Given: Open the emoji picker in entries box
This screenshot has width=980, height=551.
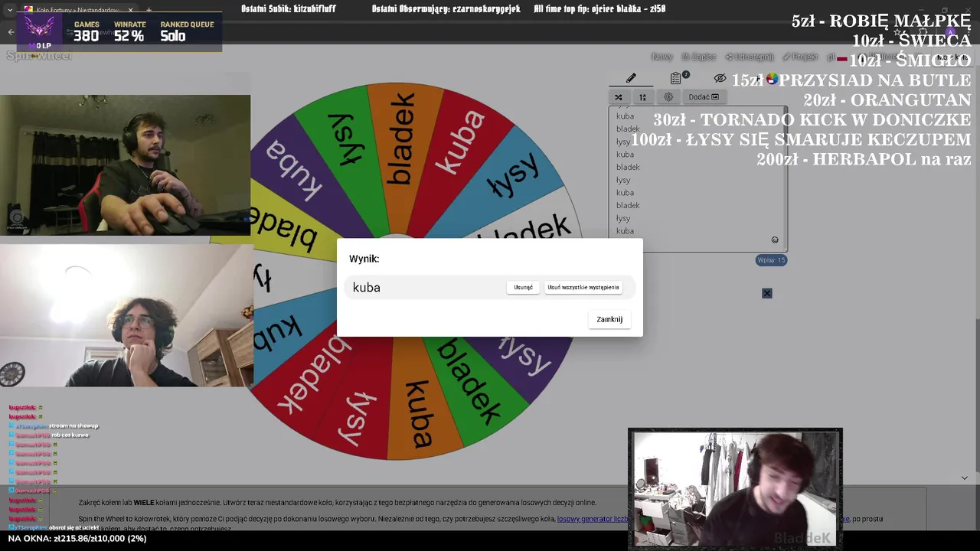Looking at the screenshot, I should coord(775,240).
